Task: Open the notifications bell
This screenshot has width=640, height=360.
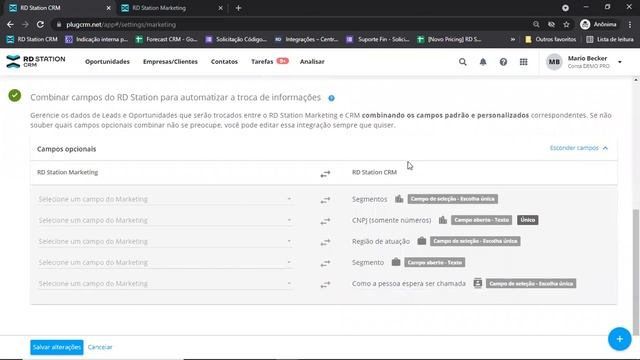Action: click(483, 62)
